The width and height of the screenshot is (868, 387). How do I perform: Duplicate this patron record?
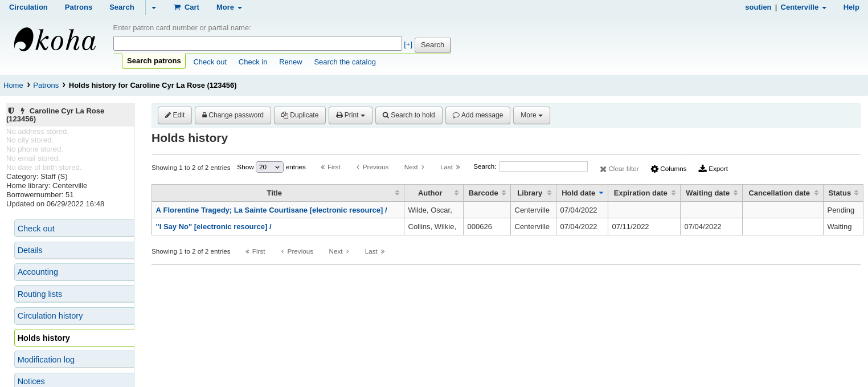tap(300, 115)
